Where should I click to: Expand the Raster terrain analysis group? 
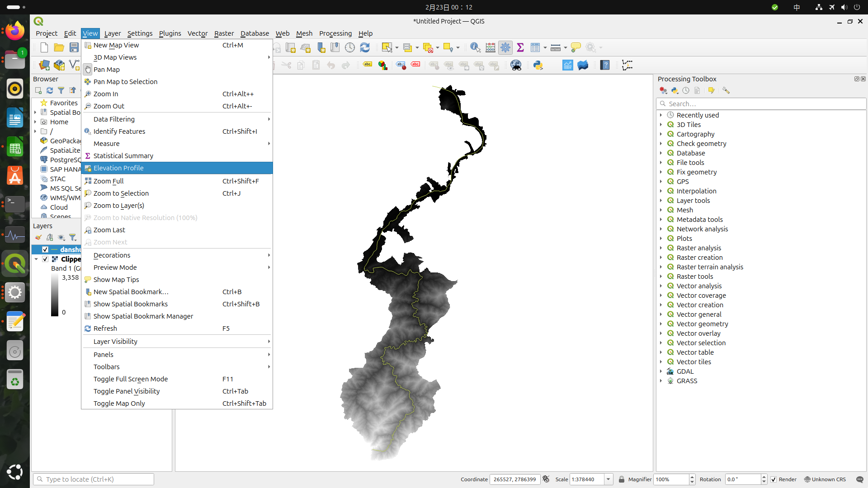(x=661, y=267)
